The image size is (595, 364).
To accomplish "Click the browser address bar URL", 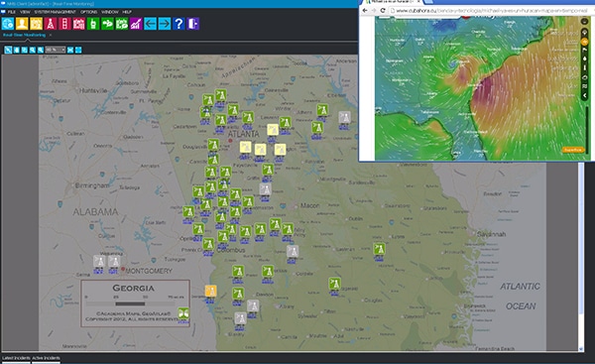I will [x=490, y=11].
